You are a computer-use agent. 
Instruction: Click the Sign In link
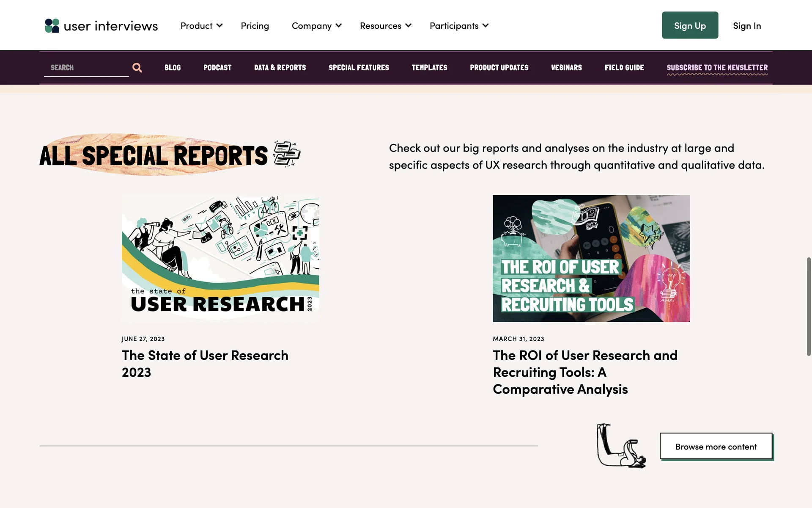tap(746, 26)
